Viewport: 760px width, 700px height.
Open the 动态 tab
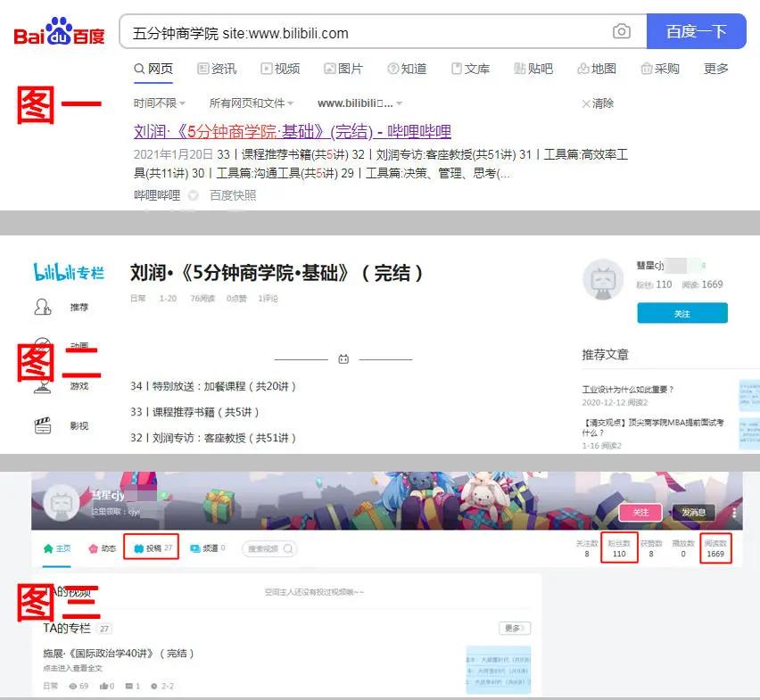tap(103, 548)
